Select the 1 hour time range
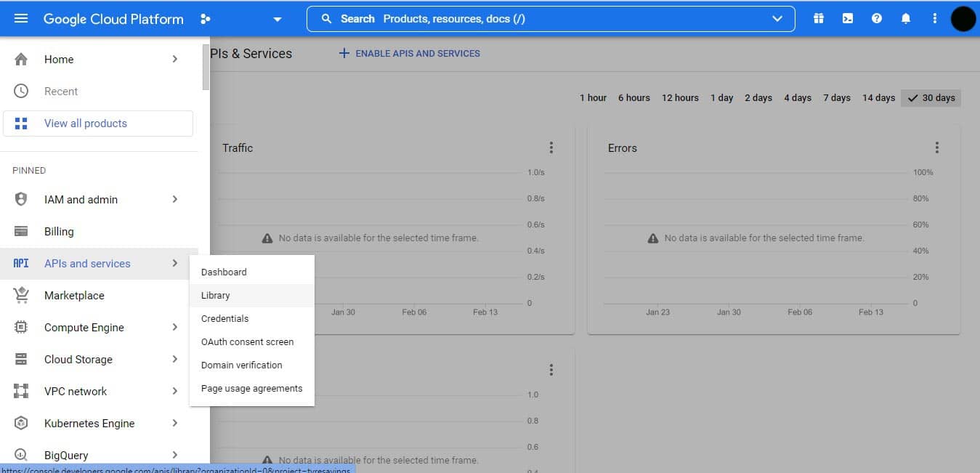This screenshot has width=980, height=473. coord(593,98)
